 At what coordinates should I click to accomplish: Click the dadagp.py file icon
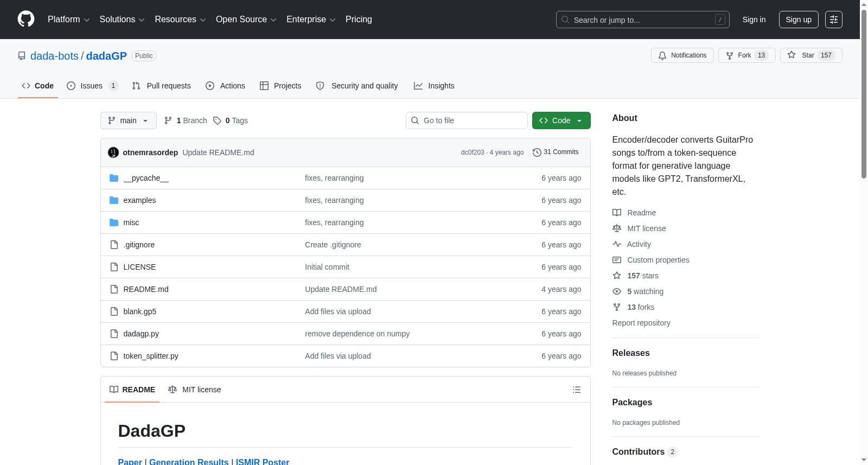pyautogui.click(x=114, y=334)
